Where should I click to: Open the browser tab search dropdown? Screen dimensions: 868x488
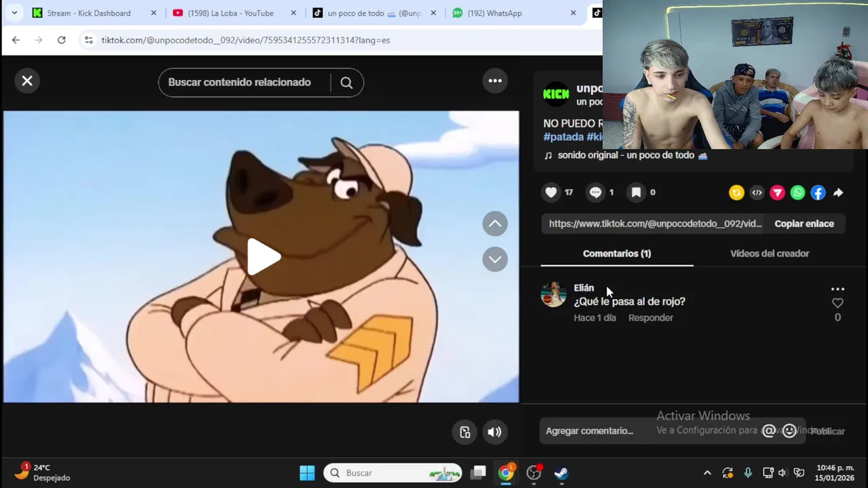click(x=14, y=13)
